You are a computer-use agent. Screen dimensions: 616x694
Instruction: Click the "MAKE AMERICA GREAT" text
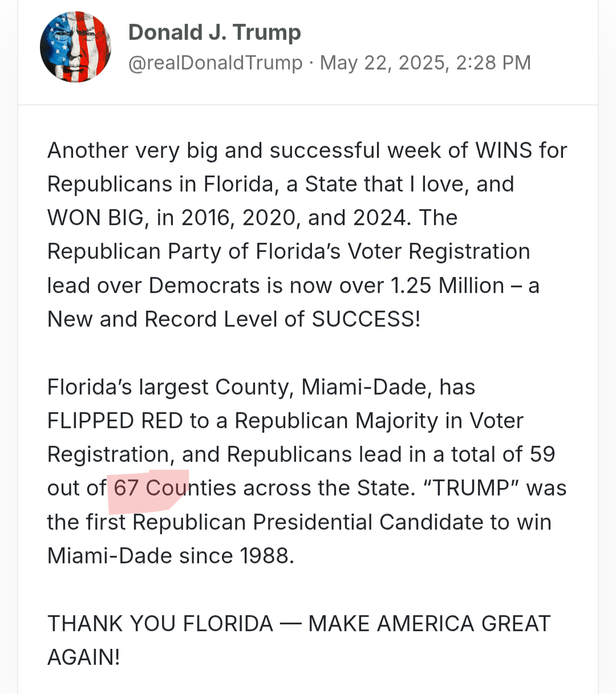pyautogui.click(x=429, y=624)
